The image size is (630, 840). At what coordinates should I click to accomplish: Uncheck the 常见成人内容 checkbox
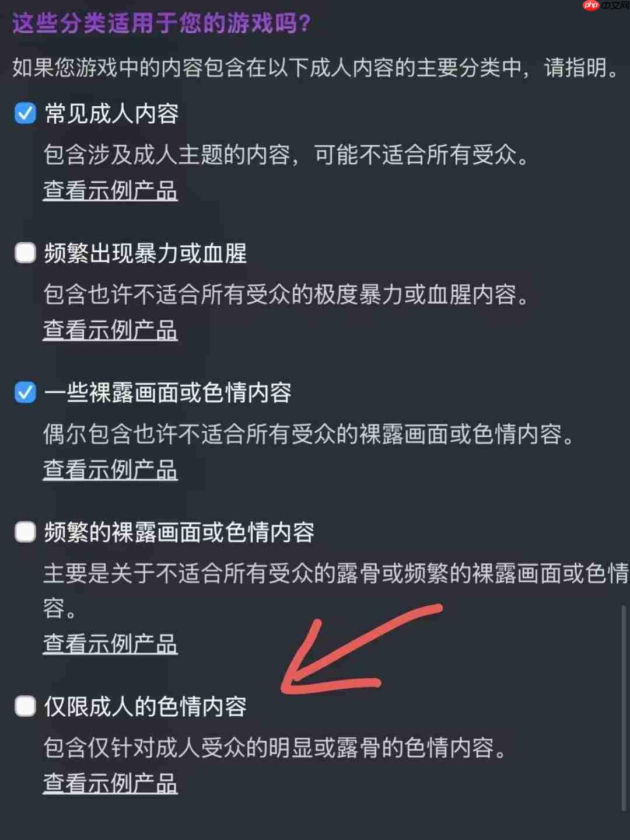(25, 113)
